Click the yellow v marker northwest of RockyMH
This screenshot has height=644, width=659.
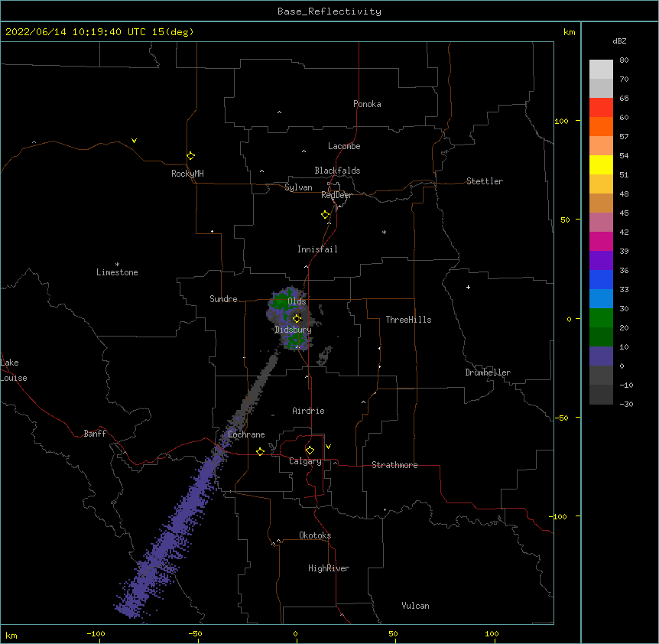134,141
